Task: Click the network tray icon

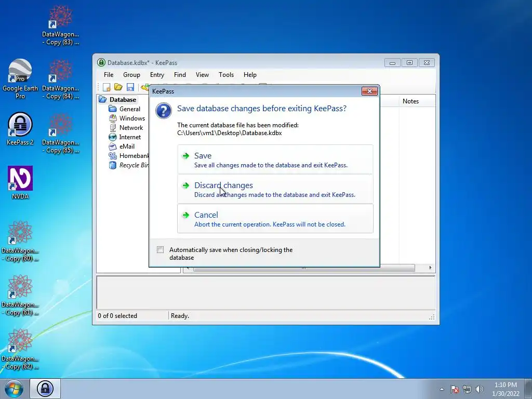Action: click(467, 389)
